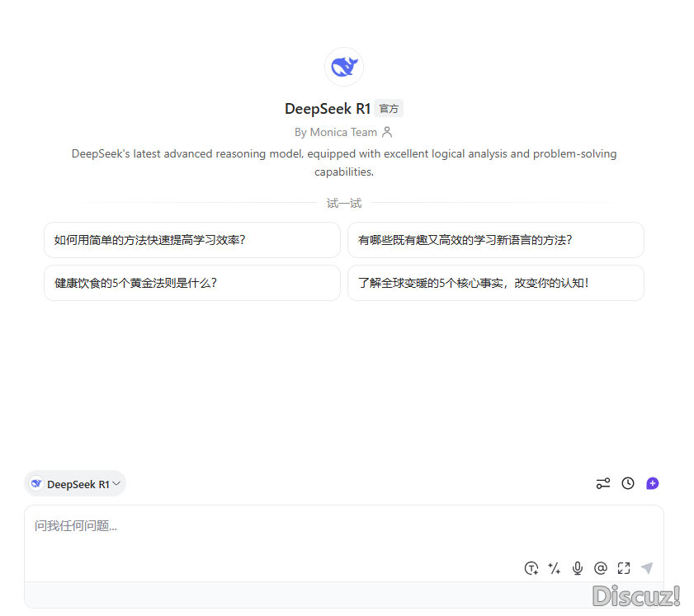Click the By Monica Team link
This screenshot has height=616, width=694.
point(336,132)
